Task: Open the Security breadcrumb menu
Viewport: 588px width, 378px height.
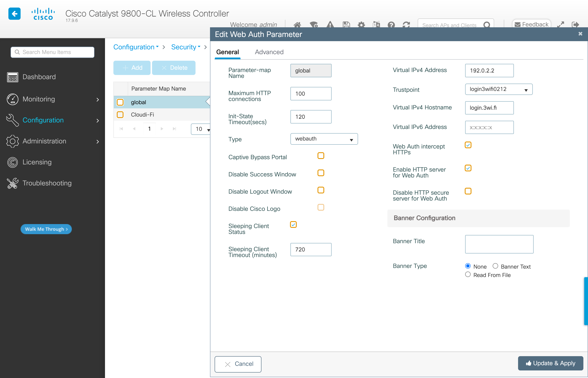Action: point(185,47)
